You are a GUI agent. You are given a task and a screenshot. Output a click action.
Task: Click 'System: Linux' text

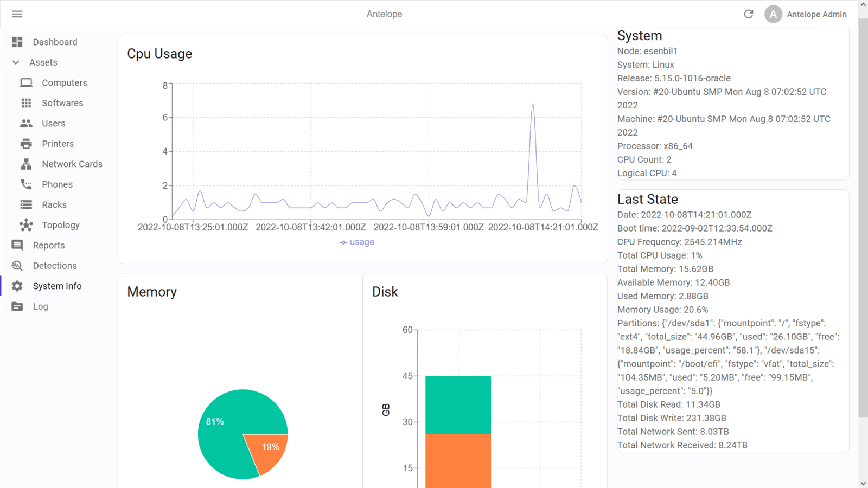tap(646, 65)
